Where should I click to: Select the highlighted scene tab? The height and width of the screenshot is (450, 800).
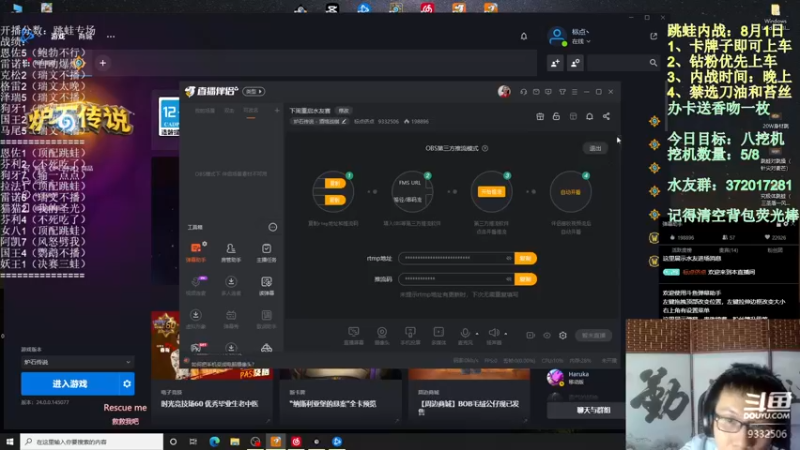pyautogui.click(x=251, y=111)
